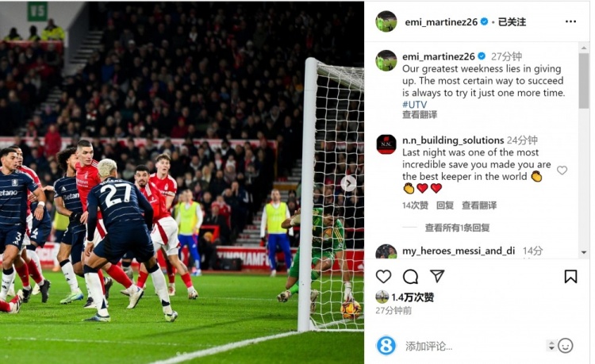Focus the 添加评论 comment field
595x364 pixels.
(474, 347)
